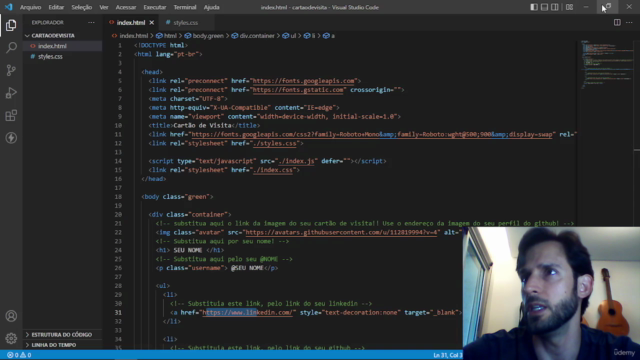The image size is (640, 360).
Task: Click the lightning bolt activity bar icon
Action: [11, 138]
